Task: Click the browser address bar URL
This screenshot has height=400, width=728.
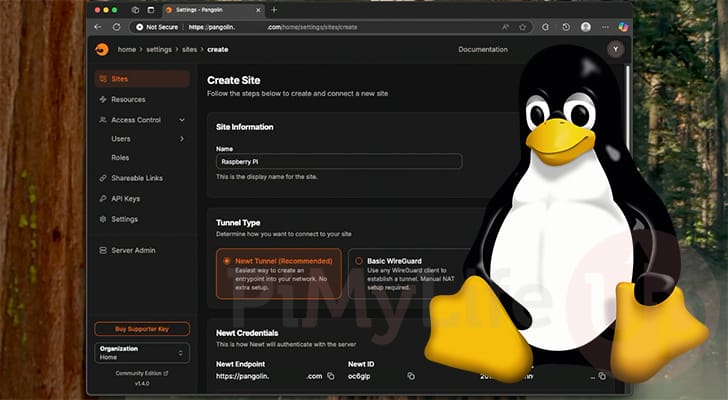Action: pyautogui.click(x=273, y=27)
